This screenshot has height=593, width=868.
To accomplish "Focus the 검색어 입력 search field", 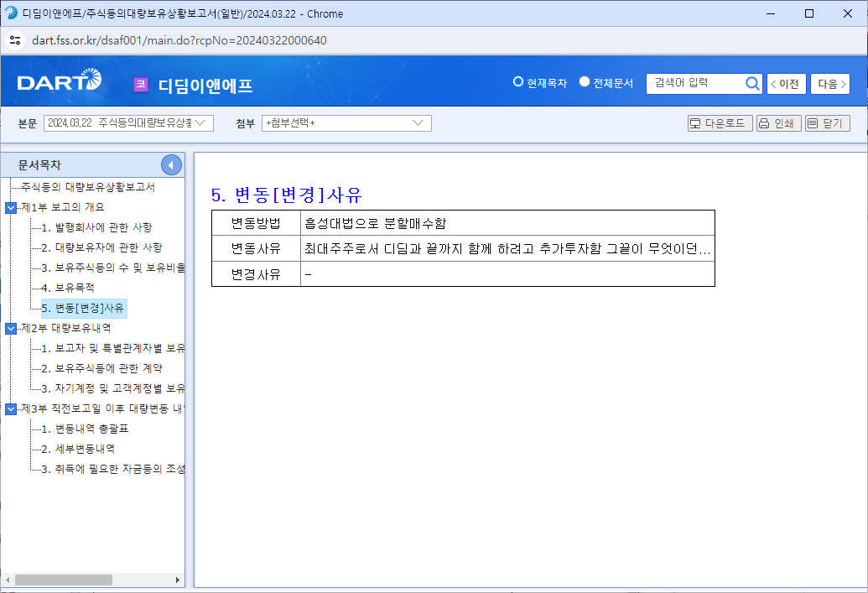I will (696, 84).
